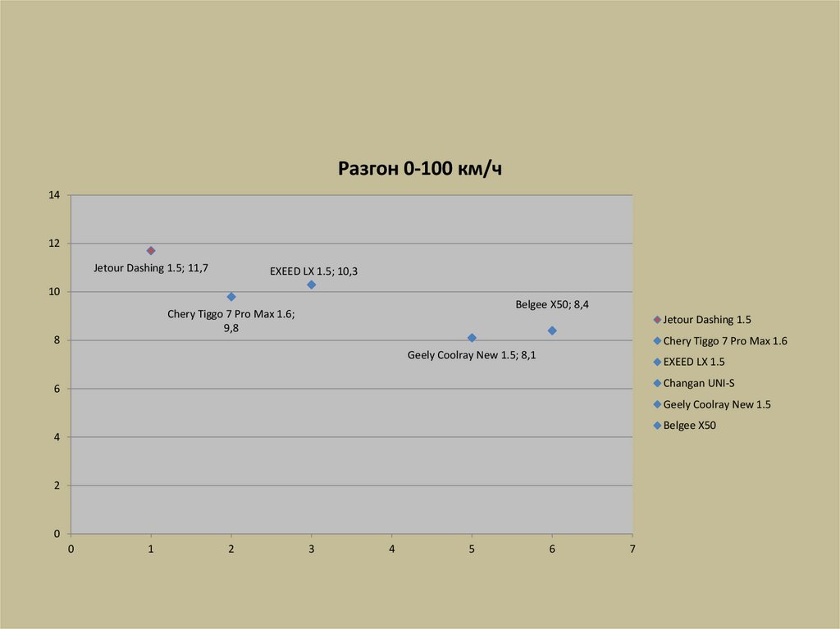Select legend entry EXEED LX 1.5
The image size is (840, 629).
(689, 362)
